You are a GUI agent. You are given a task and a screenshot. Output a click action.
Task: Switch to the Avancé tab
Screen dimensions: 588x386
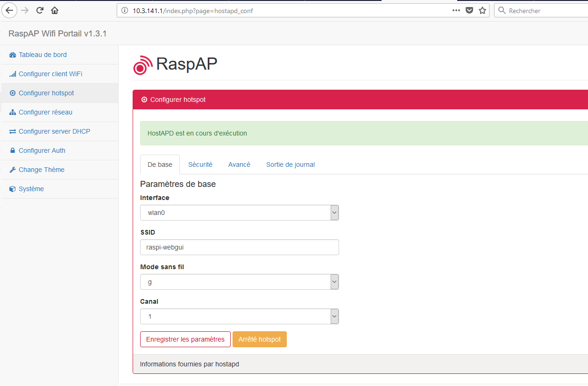tap(239, 164)
